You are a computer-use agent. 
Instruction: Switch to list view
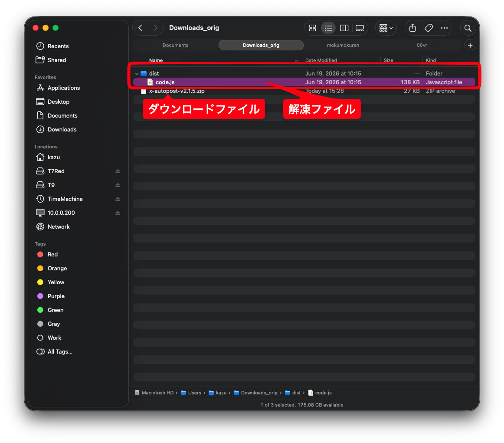328,28
